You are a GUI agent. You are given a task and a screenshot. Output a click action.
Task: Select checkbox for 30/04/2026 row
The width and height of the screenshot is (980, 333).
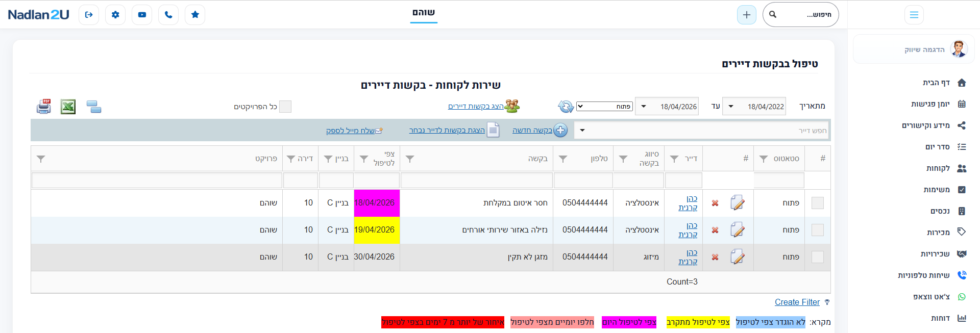pyautogui.click(x=818, y=257)
